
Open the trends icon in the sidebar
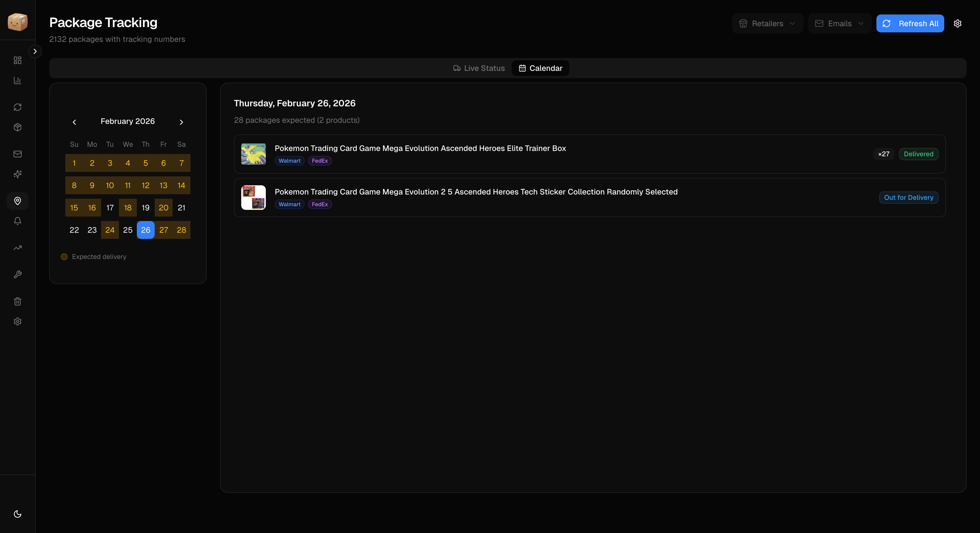click(18, 248)
